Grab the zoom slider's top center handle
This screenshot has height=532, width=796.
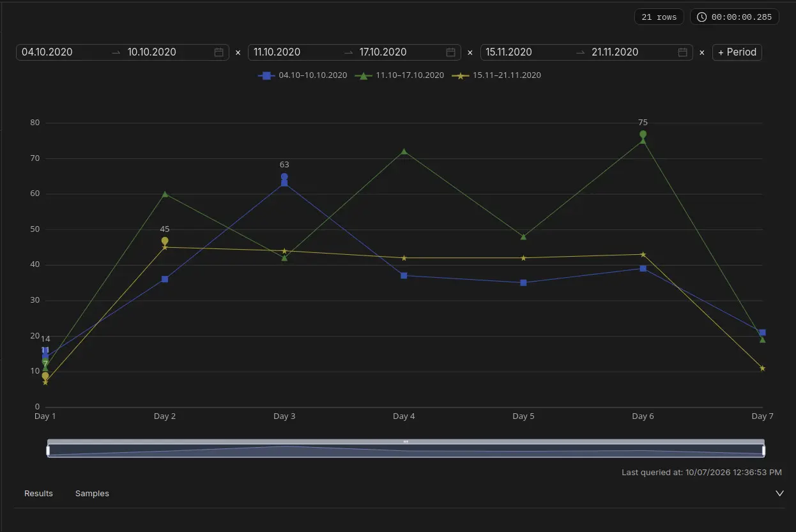[x=406, y=441]
